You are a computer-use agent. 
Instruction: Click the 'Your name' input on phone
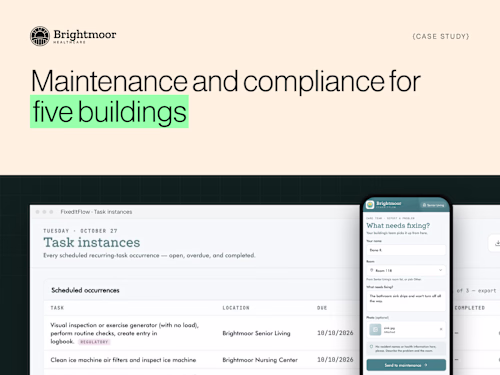tap(406, 250)
